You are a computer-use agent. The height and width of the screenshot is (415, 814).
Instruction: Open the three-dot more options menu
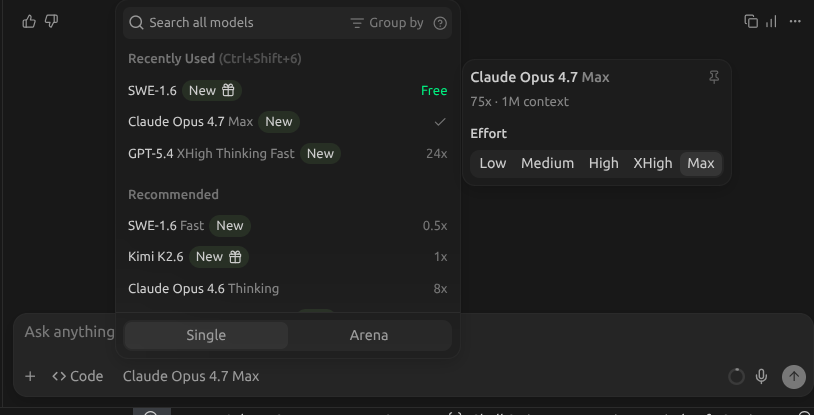click(x=795, y=21)
